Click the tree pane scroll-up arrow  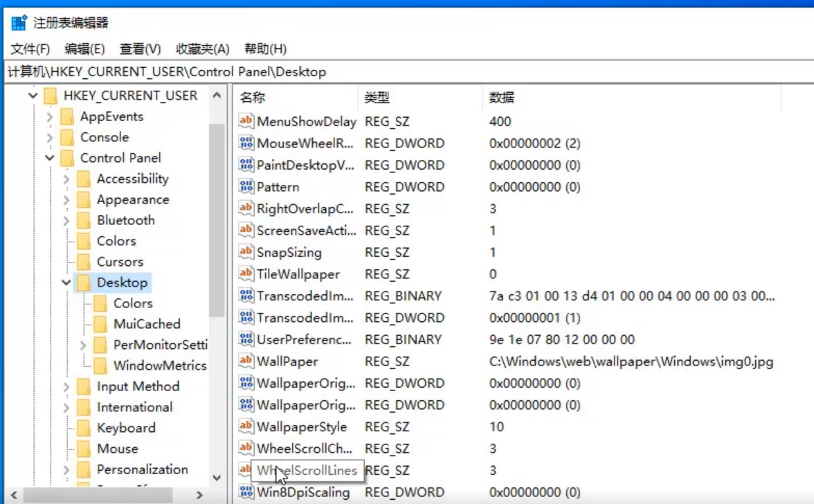coord(217,96)
